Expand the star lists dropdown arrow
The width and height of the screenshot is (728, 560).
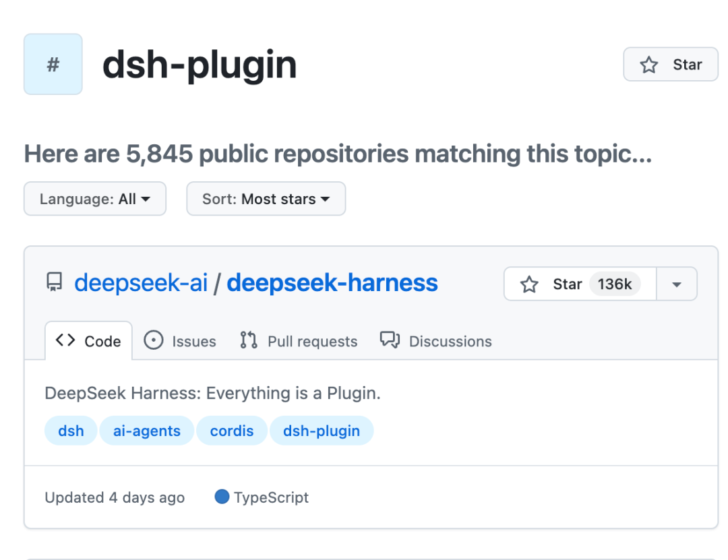[677, 284]
